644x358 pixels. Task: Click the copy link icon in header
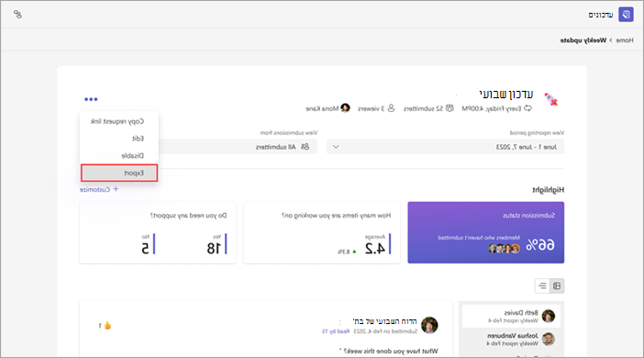(17, 15)
